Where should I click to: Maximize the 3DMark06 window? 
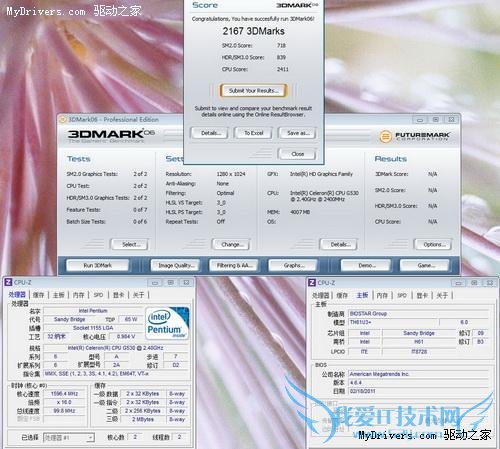(x=436, y=120)
